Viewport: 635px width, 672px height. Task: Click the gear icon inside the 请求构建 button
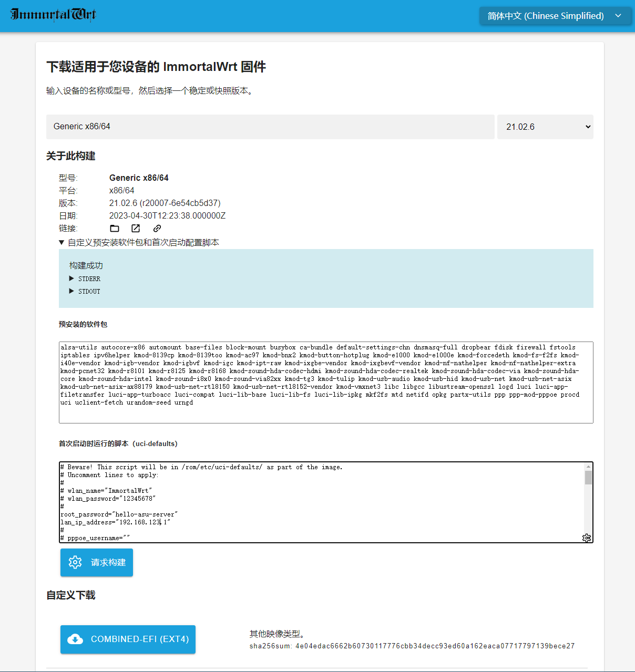click(75, 562)
